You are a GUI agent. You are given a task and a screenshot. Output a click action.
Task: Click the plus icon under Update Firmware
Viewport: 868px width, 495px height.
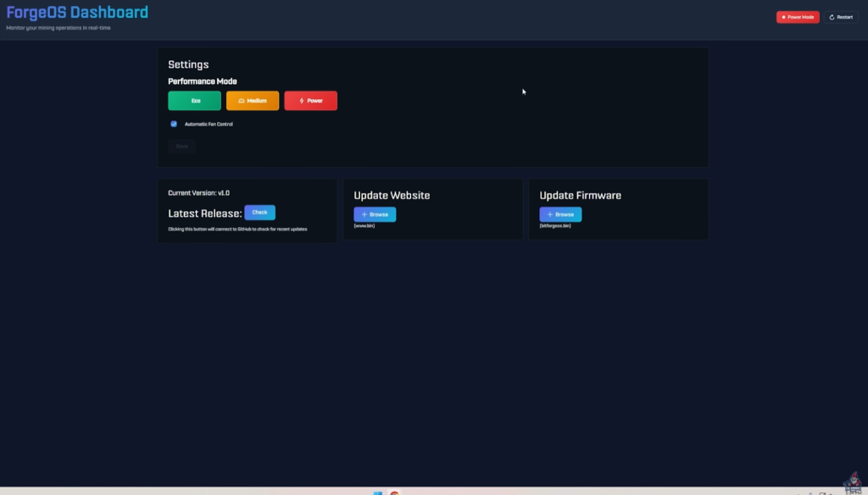click(550, 214)
